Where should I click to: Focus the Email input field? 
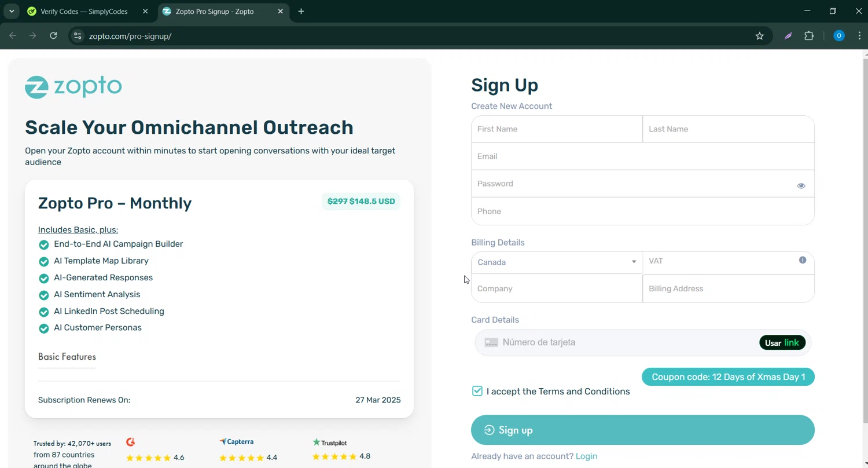pyautogui.click(x=643, y=156)
